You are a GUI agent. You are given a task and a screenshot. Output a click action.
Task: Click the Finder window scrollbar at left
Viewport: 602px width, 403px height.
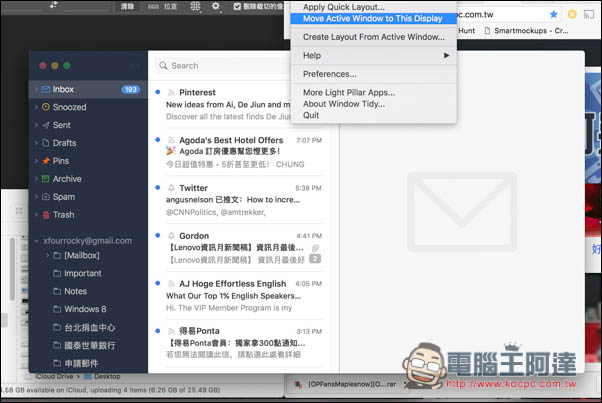[12, 269]
